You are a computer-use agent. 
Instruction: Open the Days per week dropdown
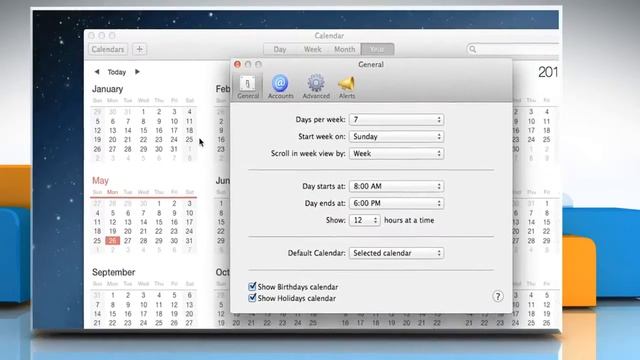(x=396, y=120)
